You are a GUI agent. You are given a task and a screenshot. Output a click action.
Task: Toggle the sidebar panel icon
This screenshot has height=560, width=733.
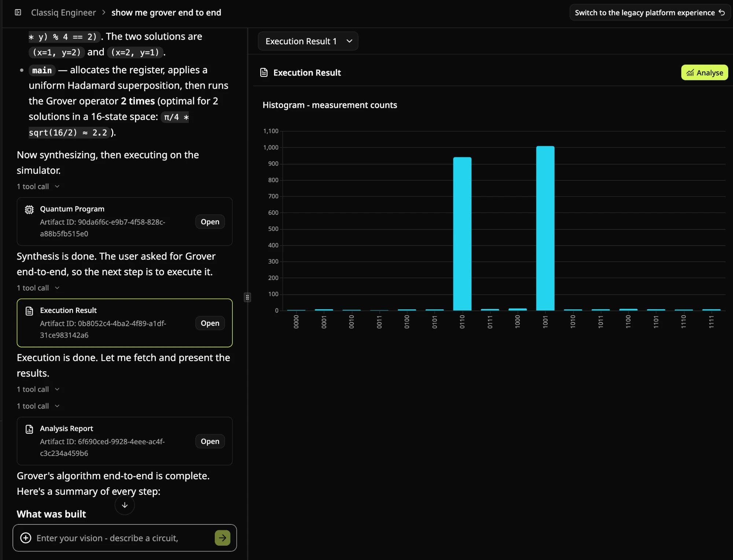pos(18,12)
